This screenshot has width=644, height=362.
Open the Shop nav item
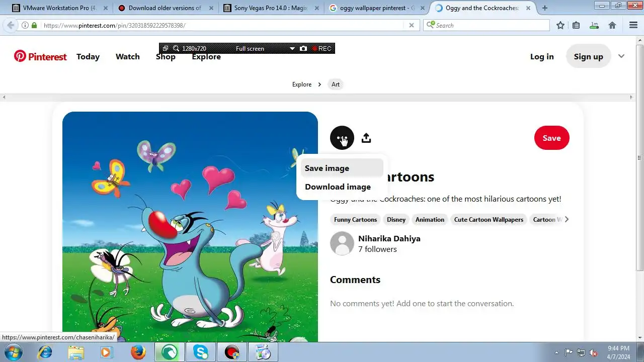(166, 57)
